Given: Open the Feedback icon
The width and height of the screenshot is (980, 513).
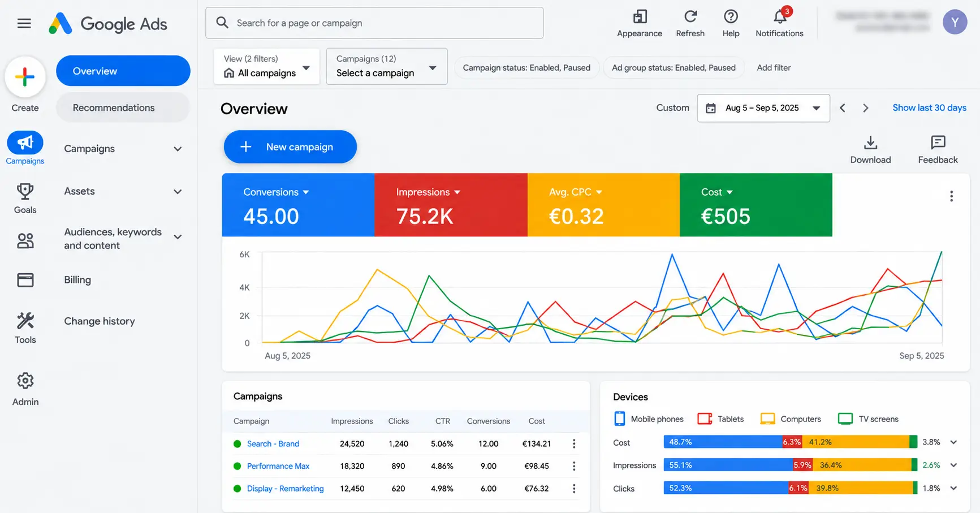Looking at the screenshot, I should pos(938,142).
